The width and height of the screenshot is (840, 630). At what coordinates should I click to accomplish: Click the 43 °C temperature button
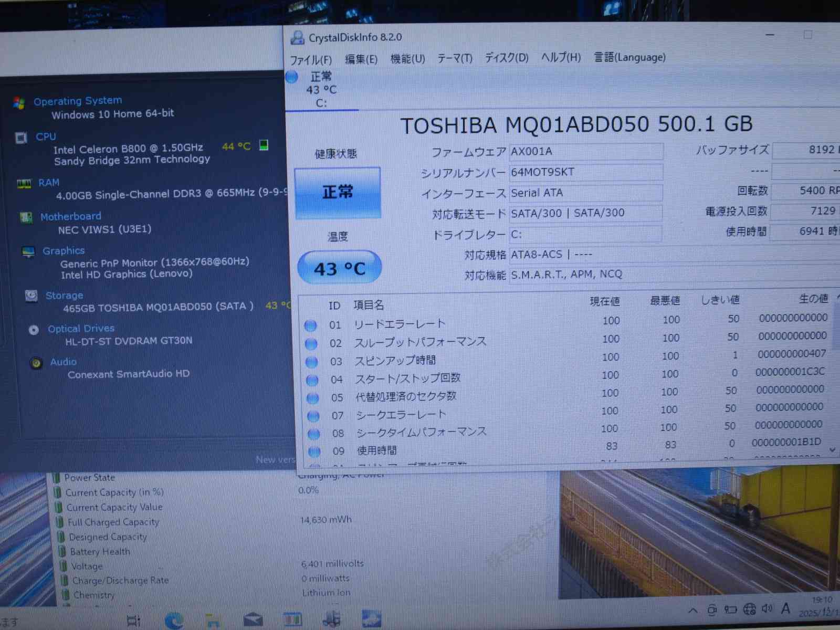339,268
